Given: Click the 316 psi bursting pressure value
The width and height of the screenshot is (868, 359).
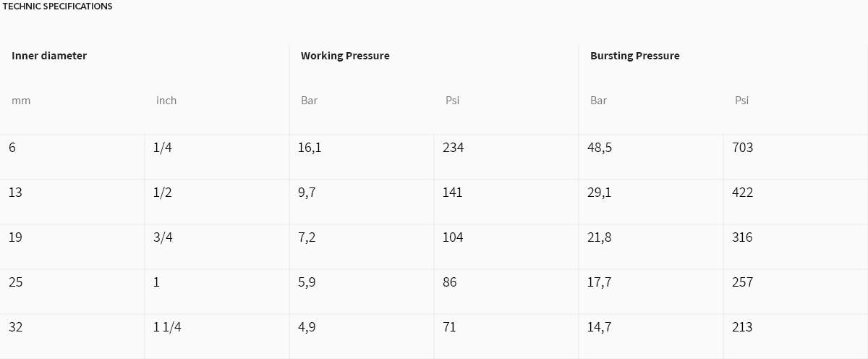Looking at the screenshot, I should click(742, 237).
